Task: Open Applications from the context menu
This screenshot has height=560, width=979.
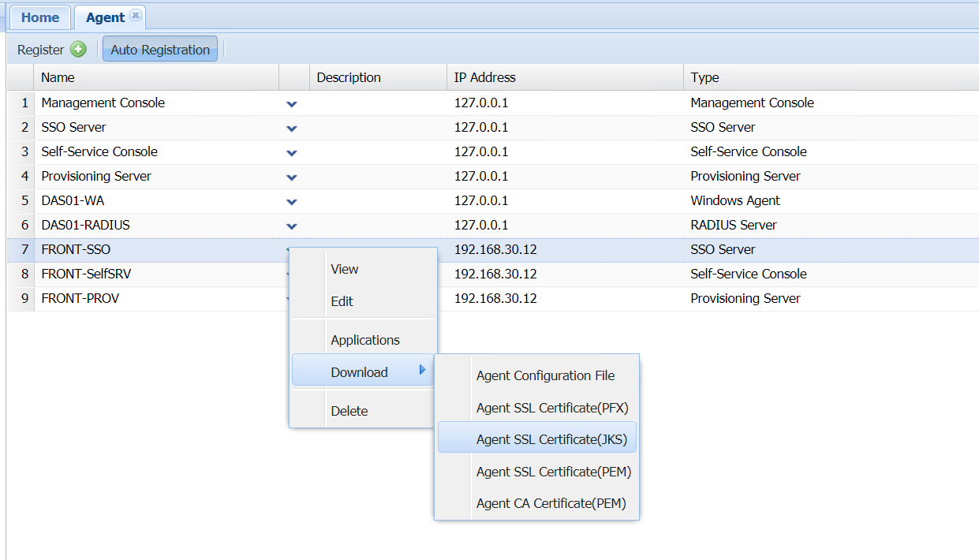Action: pos(365,340)
